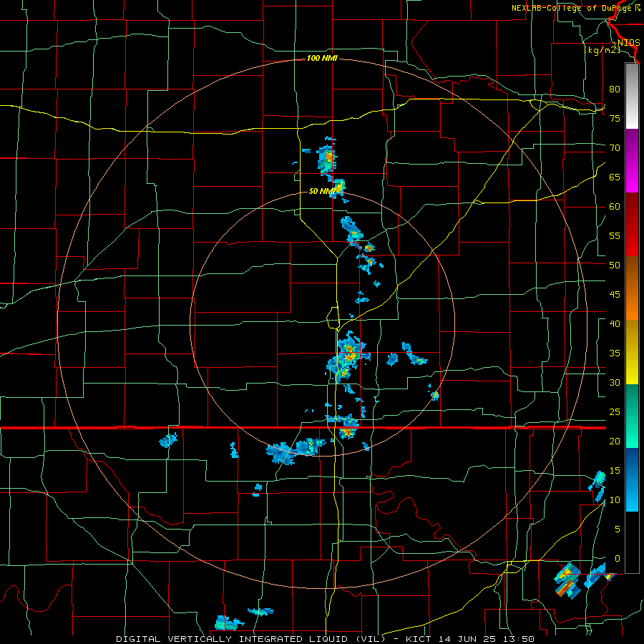The height and width of the screenshot is (644, 644).
Task: Click the 20 value on the color scale
Action: (x=615, y=441)
